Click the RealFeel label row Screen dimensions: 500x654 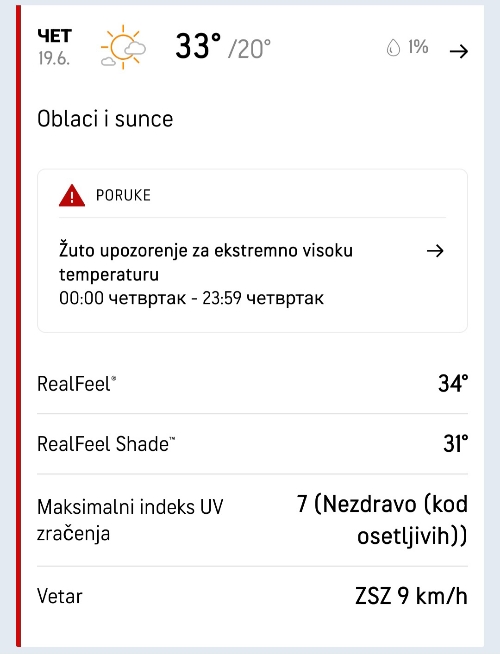coord(252,384)
